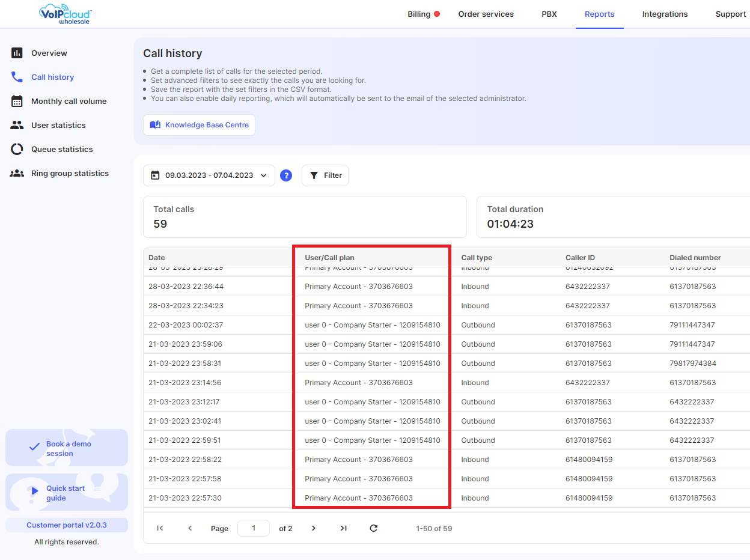Click Inbound call type in the 21-03-2023 23:14:56 row

point(475,383)
